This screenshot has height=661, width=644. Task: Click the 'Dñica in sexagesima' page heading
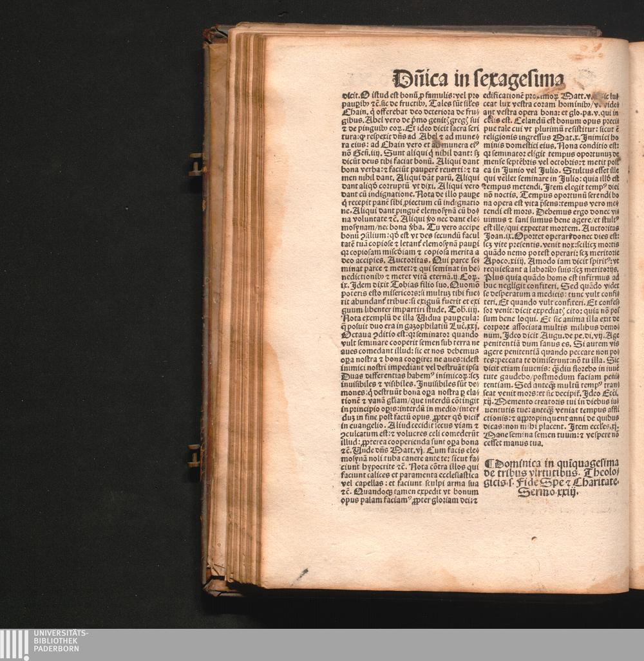click(x=478, y=77)
